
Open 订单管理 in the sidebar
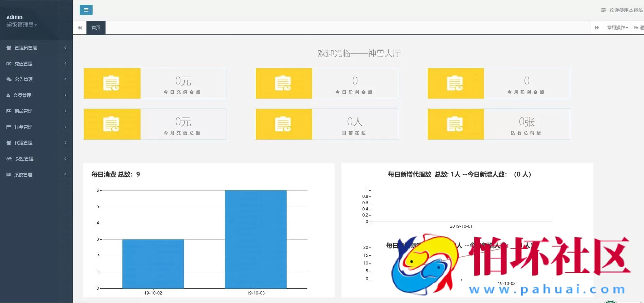click(x=23, y=127)
